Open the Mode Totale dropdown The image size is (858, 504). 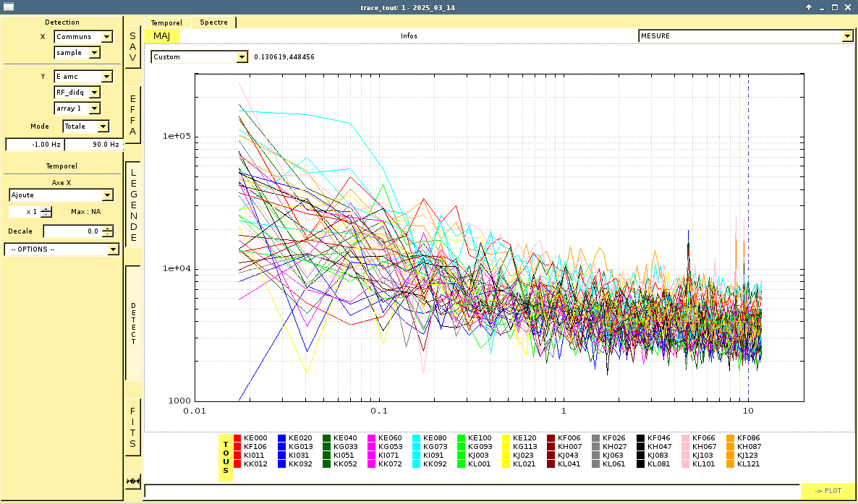click(x=85, y=127)
